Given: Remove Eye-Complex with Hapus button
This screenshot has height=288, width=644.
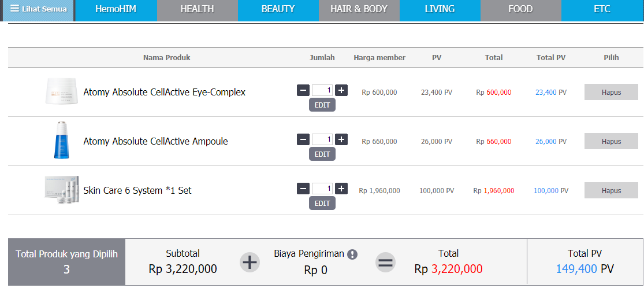Looking at the screenshot, I should (x=611, y=92).
